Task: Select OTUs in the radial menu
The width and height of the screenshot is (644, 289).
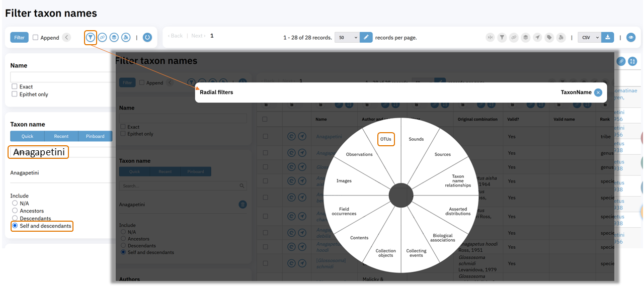Action: [386, 139]
